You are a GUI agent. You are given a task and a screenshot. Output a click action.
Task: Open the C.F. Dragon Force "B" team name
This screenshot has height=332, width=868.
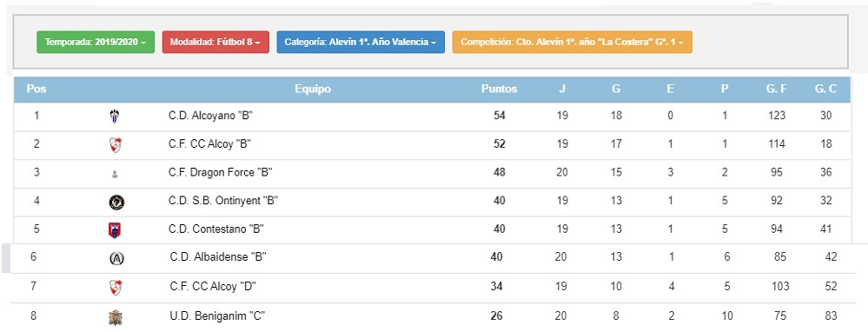[x=221, y=173]
